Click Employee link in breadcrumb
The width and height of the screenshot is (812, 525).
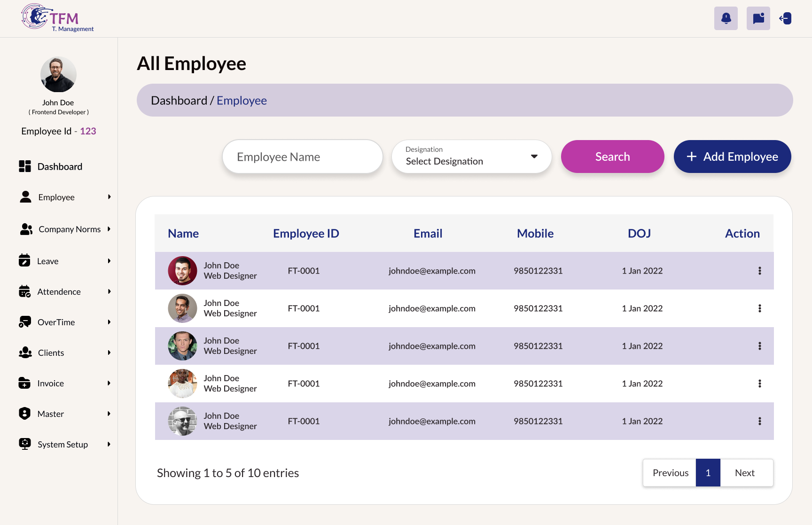[242, 101]
